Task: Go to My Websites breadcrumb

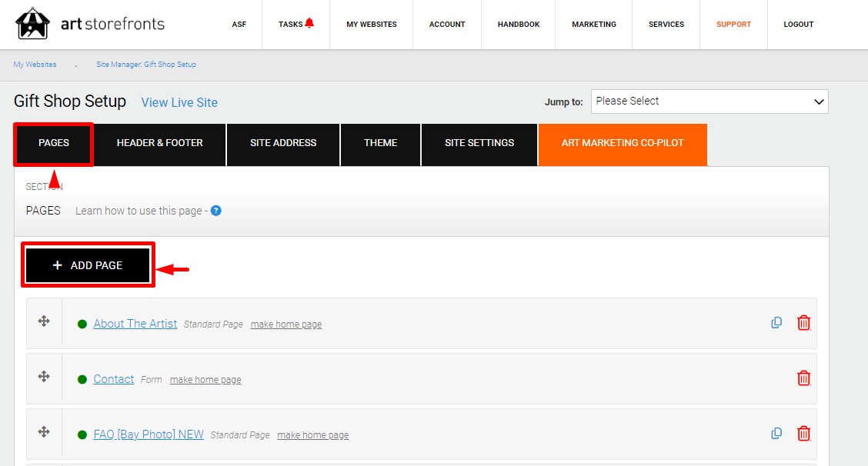Action: click(x=35, y=65)
